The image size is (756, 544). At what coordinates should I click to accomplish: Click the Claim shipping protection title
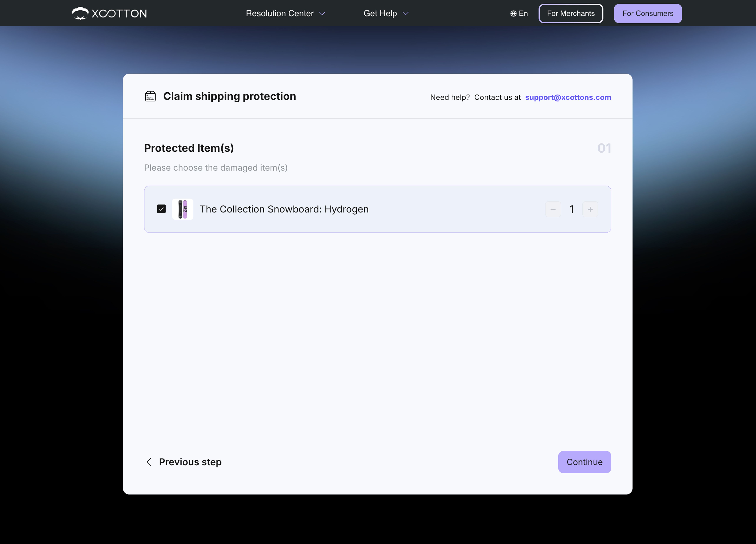coord(229,96)
